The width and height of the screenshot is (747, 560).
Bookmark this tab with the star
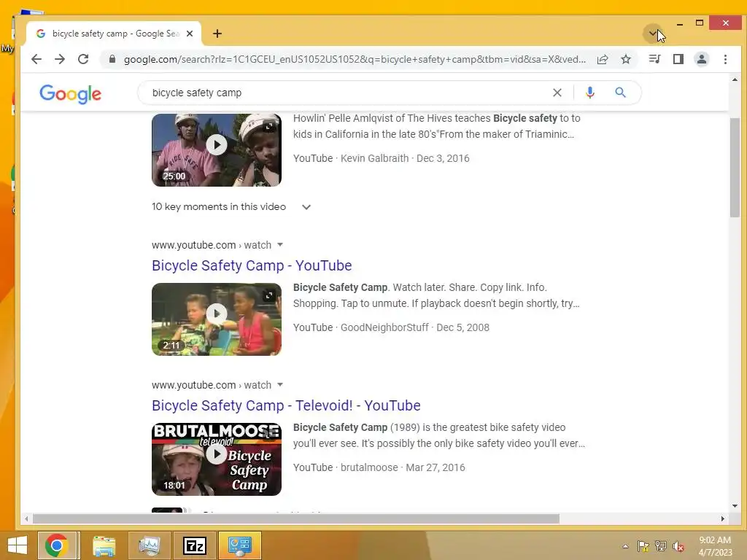[x=626, y=59]
